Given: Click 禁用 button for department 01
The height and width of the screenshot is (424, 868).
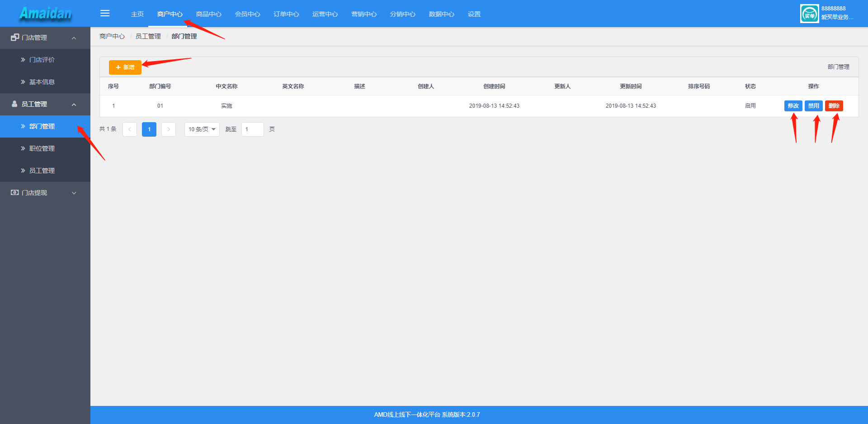Looking at the screenshot, I should (814, 106).
